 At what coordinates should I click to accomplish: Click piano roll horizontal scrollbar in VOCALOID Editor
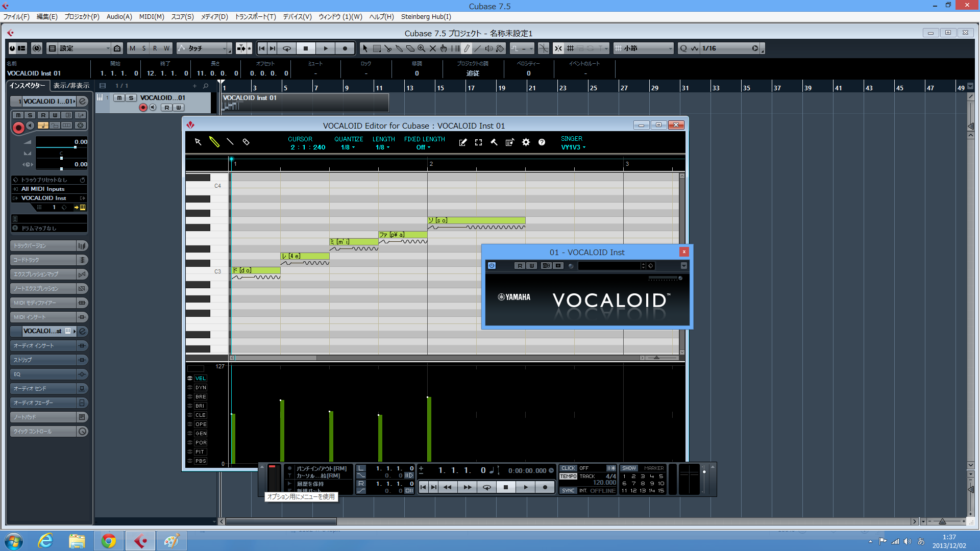click(x=276, y=358)
